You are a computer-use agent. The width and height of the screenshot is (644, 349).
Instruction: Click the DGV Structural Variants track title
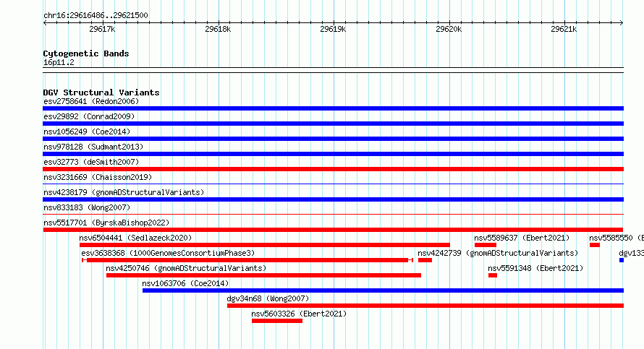pyautogui.click(x=101, y=92)
